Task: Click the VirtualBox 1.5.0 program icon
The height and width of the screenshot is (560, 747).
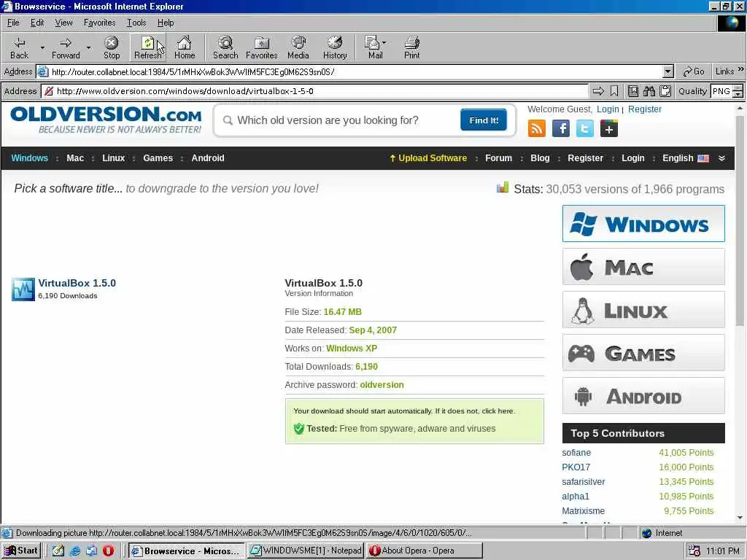Action: pos(23,289)
